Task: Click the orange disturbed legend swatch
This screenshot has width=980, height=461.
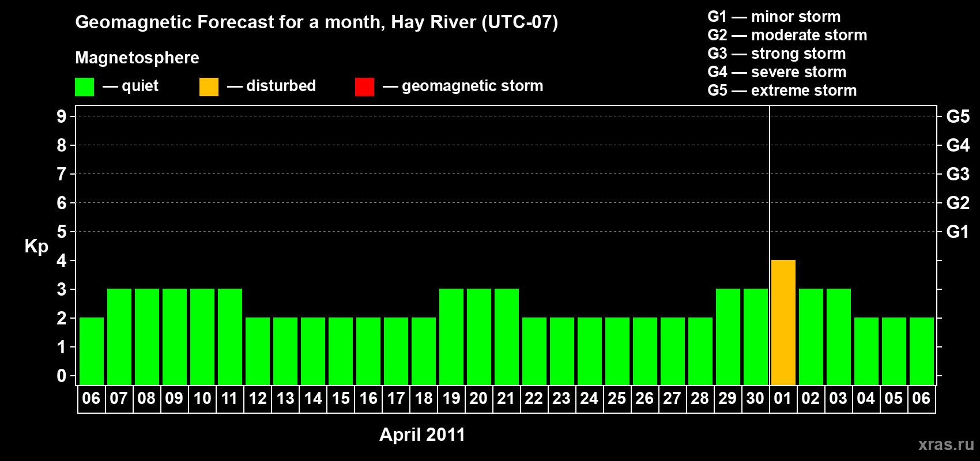Action: (x=209, y=87)
